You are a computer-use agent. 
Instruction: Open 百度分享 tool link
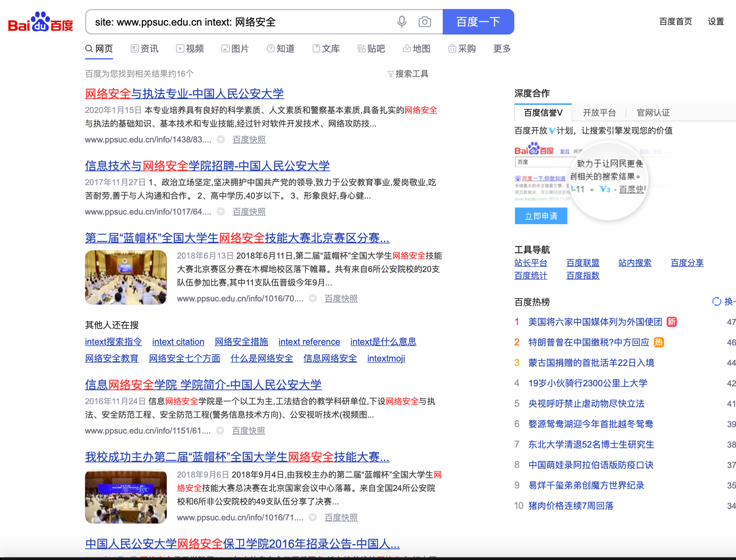coord(687,263)
